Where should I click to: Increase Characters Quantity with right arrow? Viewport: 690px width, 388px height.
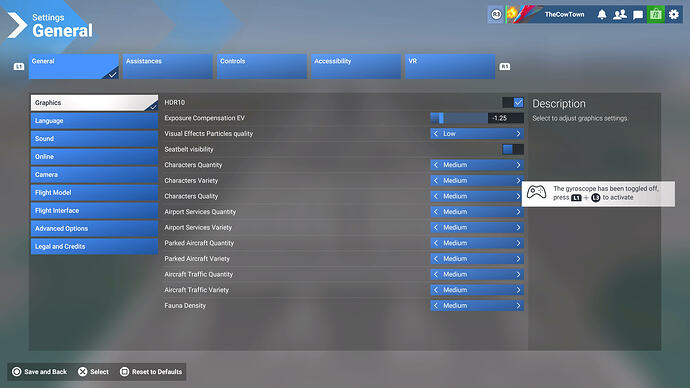[x=518, y=165]
